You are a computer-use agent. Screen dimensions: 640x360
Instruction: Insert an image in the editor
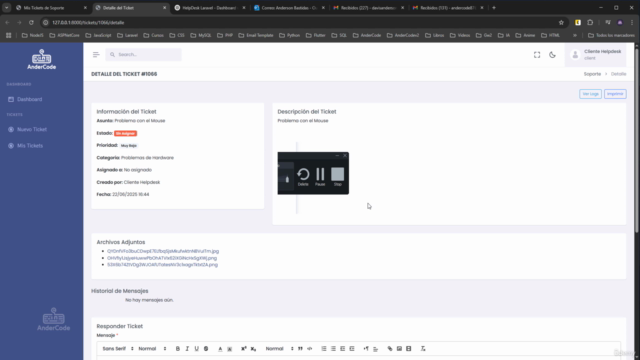399,349
